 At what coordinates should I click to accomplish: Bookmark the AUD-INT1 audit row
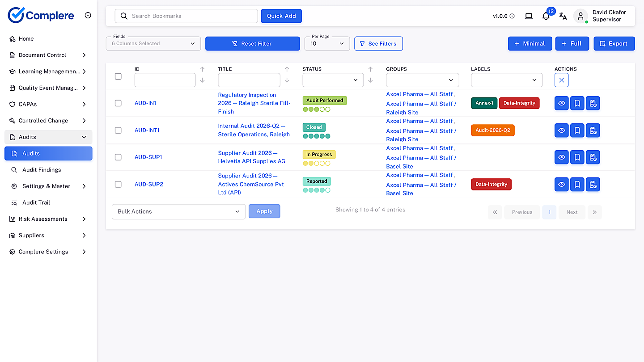click(577, 130)
